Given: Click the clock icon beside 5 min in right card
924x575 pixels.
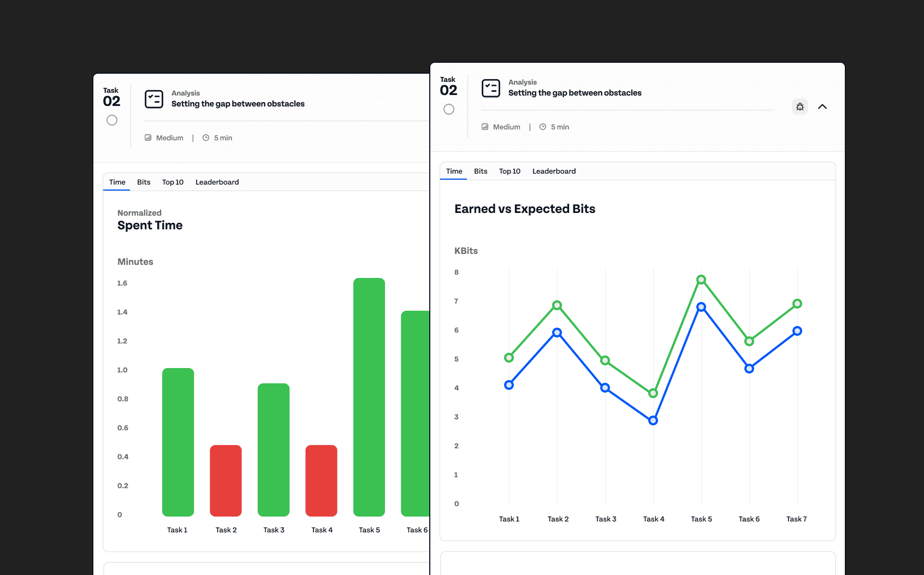Looking at the screenshot, I should [543, 127].
